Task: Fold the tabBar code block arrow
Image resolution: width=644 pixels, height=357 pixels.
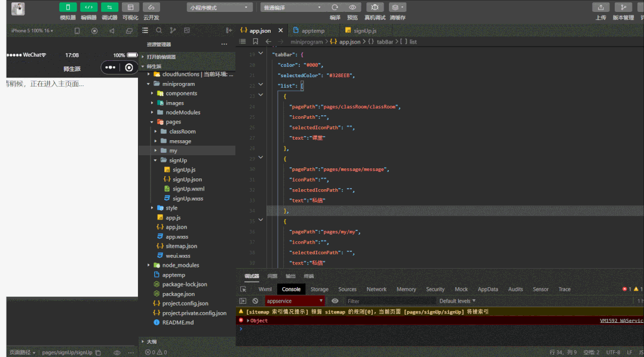Action: [x=260, y=53]
